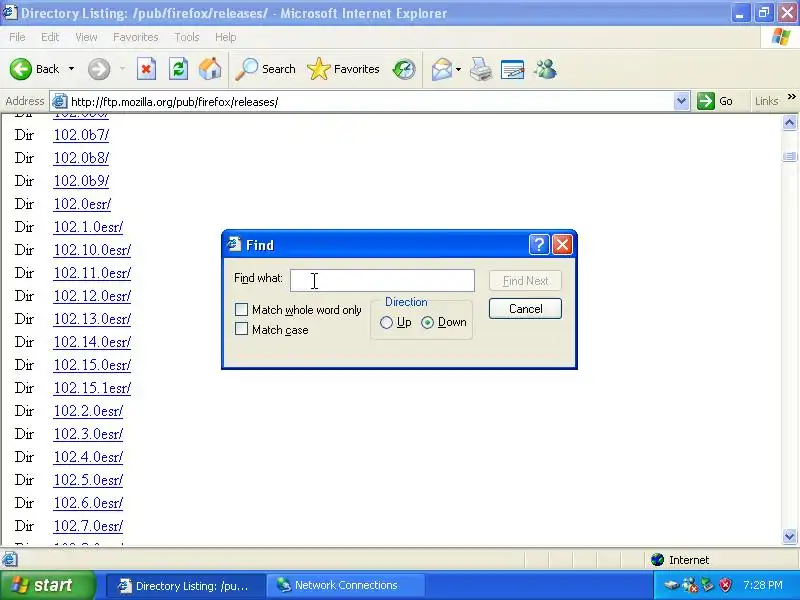Expand the Links toolbar chevron
This screenshot has width=800, height=600.
791,97
